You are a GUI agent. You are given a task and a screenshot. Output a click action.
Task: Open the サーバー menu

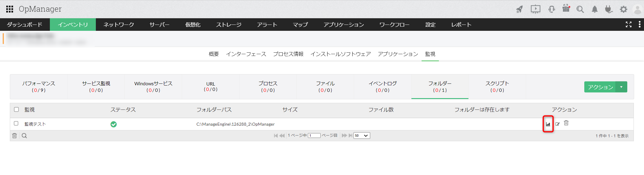pos(159,25)
